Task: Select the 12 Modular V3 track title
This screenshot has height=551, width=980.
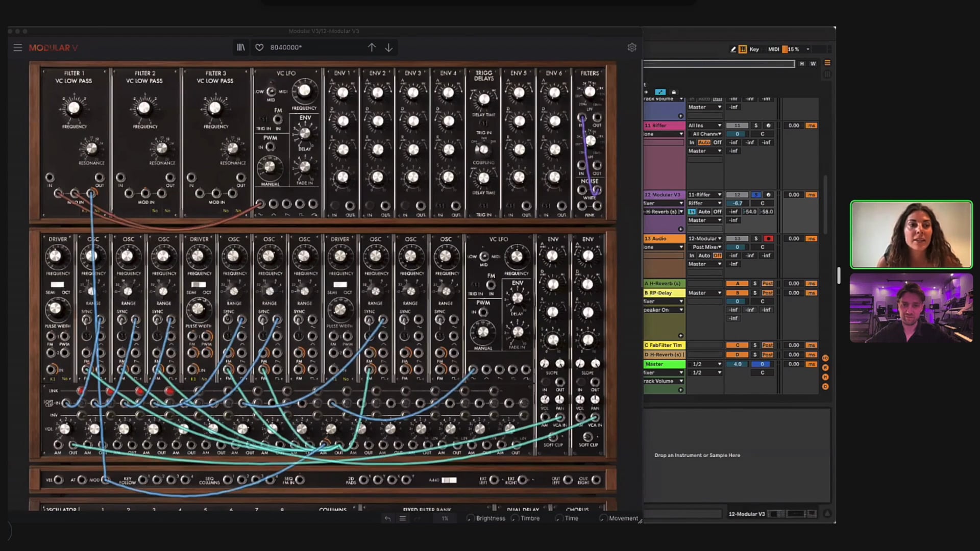Action: [664, 195]
